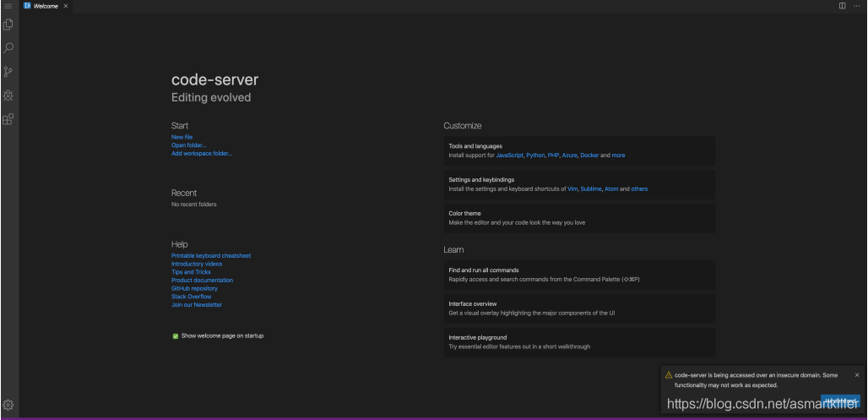Close the Welcome tab

coord(66,6)
